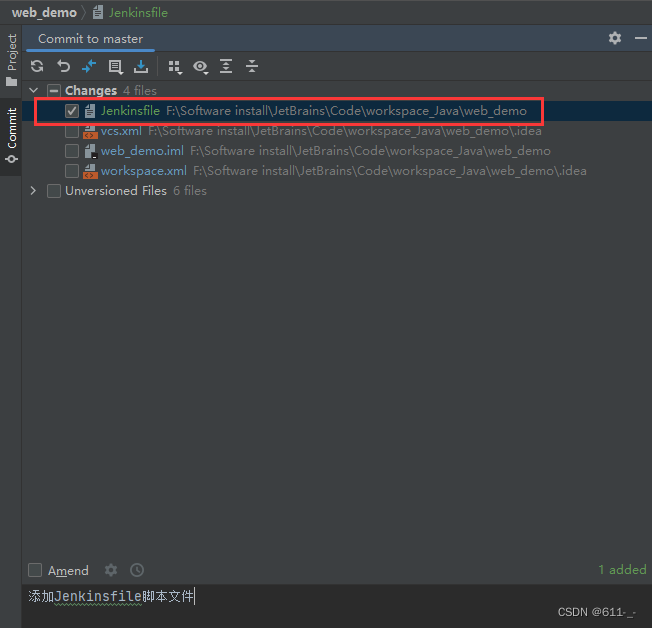Click the Show Diff blue arrows icon
Image resolution: width=652 pixels, height=628 pixels.
point(89,66)
